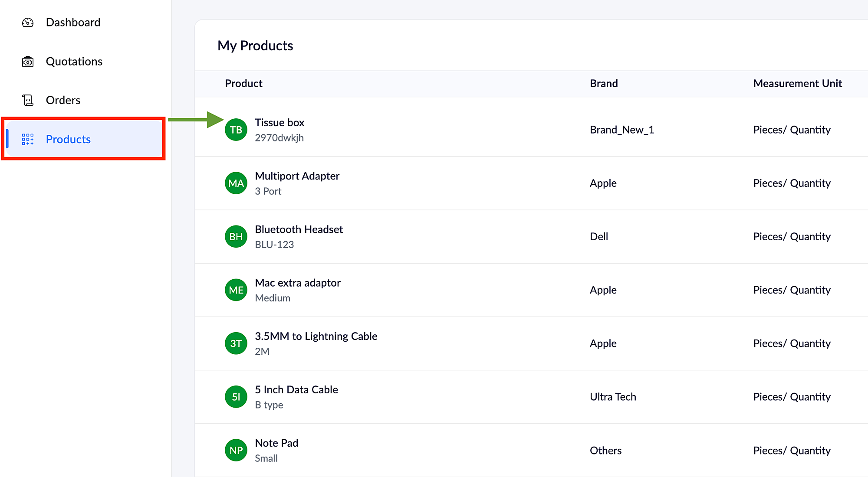Click the BH avatar for Bluetooth Headset
This screenshot has height=477, width=868.
pos(236,236)
